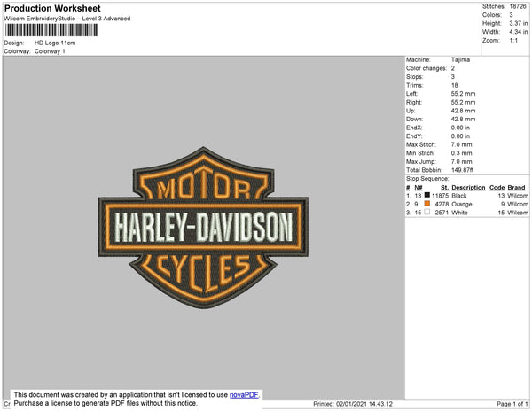Click the 'St.' column header
The height and width of the screenshot is (411, 532).
tap(444, 188)
